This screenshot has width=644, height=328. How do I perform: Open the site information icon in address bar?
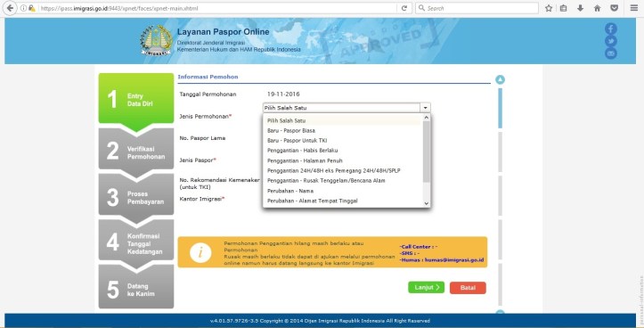pyautogui.click(x=23, y=8)
